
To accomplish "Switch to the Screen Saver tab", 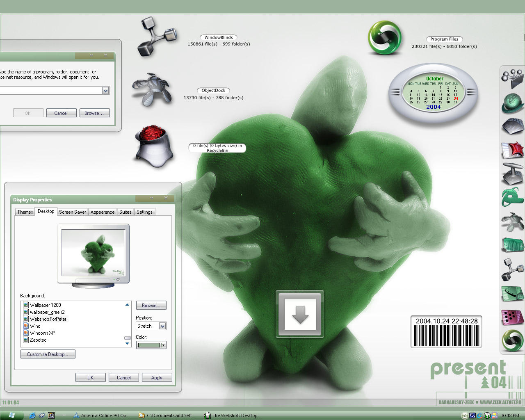I will tap(72, 212).
